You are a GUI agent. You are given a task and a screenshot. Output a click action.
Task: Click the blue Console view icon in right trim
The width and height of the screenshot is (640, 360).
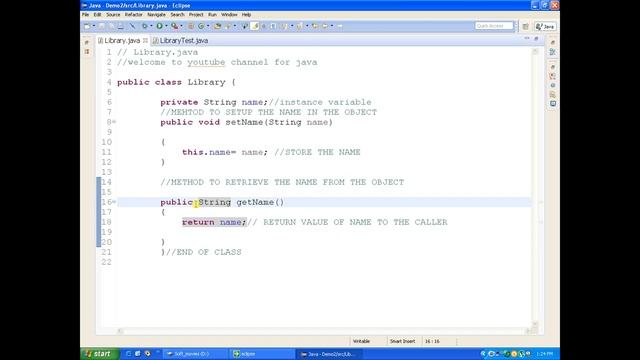pos(553,104)
